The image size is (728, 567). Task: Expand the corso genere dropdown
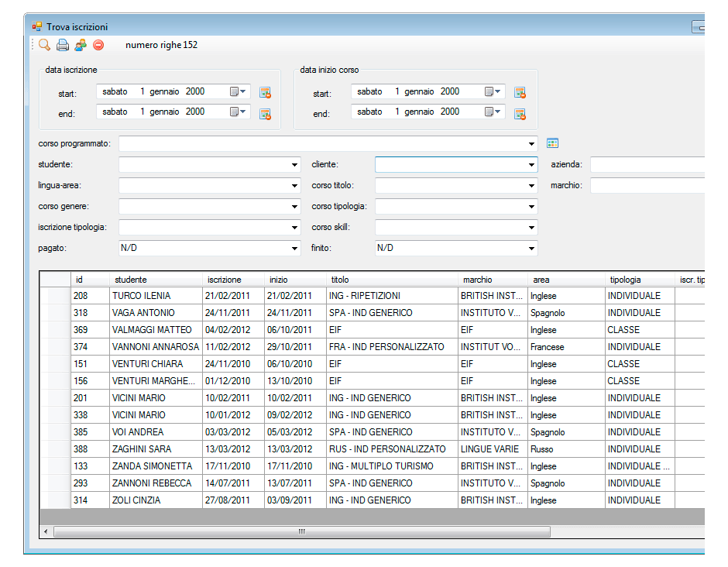(294, 207)
